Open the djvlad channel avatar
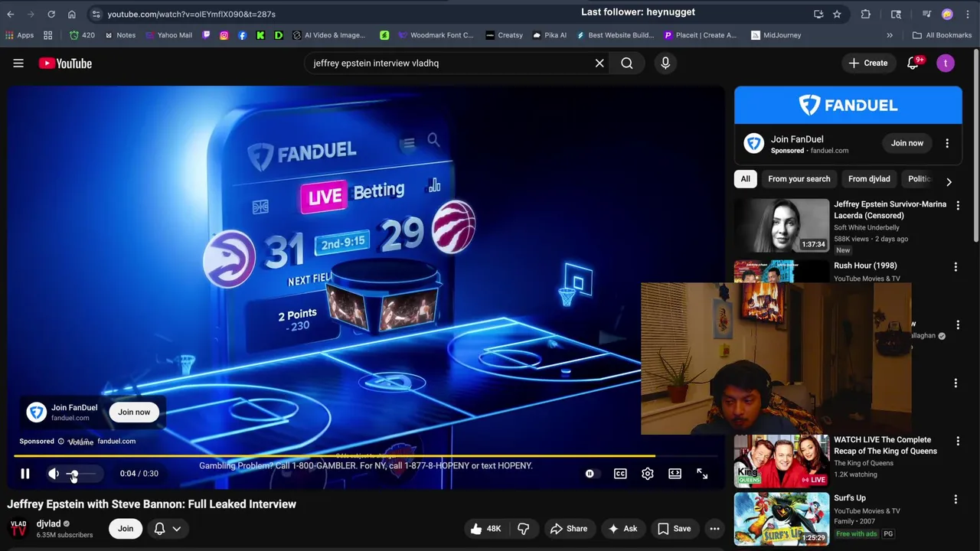 18,529
